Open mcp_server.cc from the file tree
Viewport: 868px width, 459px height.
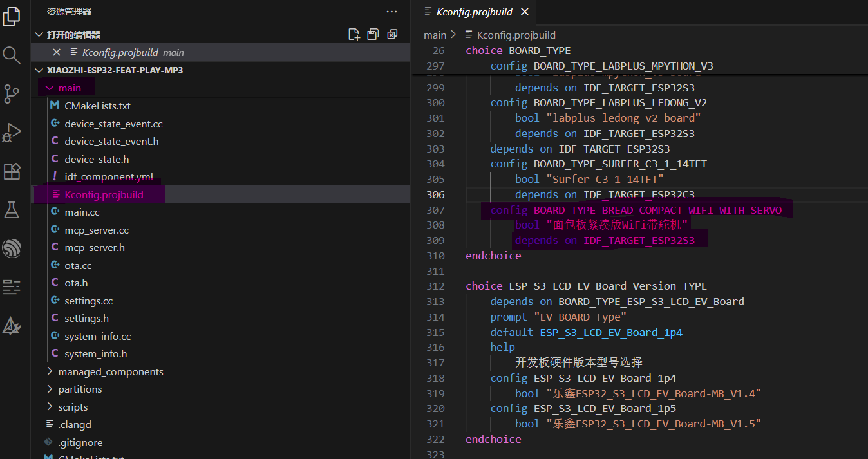(x=97, y=230)
